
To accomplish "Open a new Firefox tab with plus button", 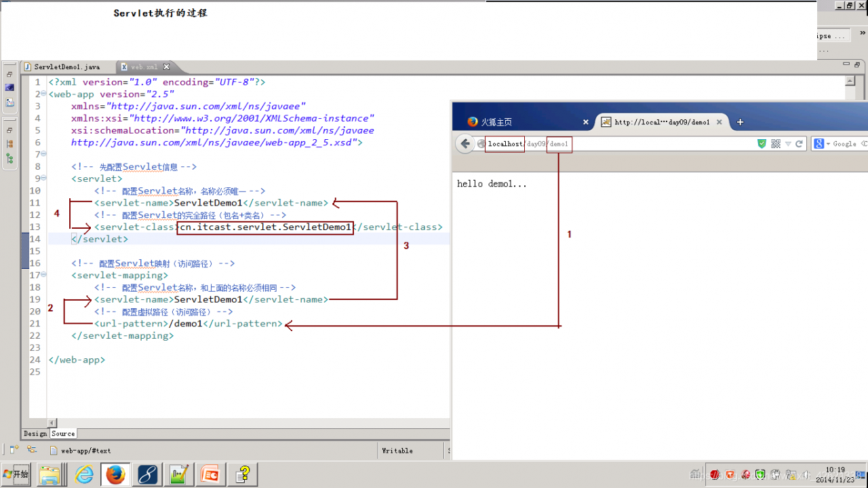I will [740, 122].
